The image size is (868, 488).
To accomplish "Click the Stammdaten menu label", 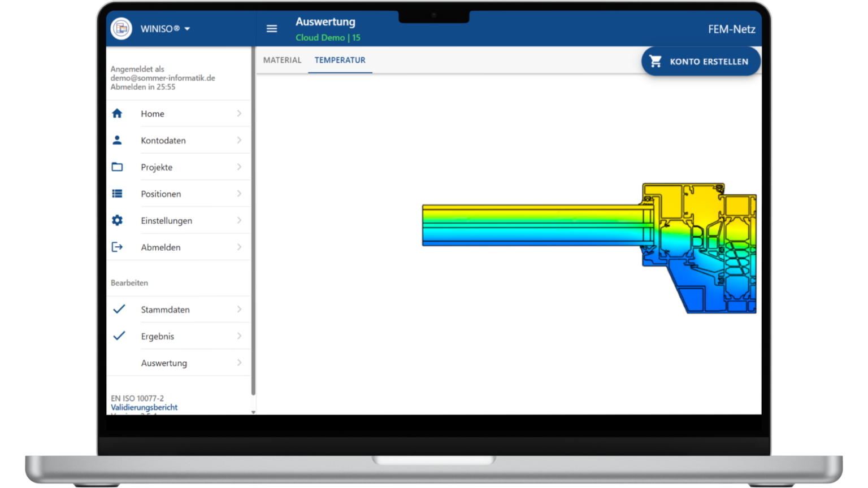I will pos(165,310).
